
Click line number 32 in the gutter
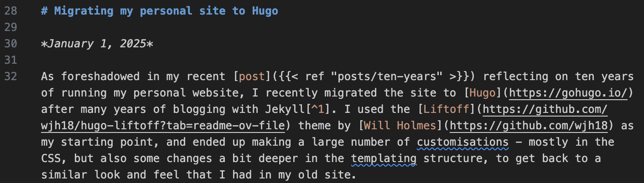11,76
